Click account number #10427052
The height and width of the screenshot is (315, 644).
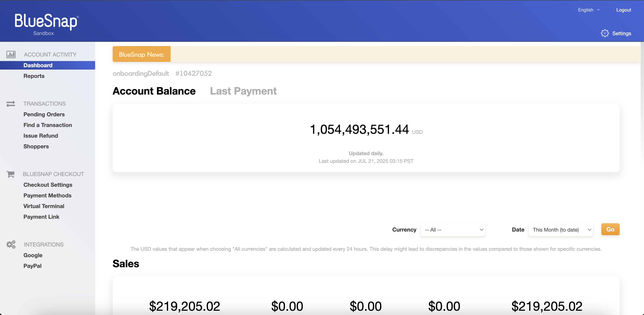pyautogui.click(x=194, y=73)
